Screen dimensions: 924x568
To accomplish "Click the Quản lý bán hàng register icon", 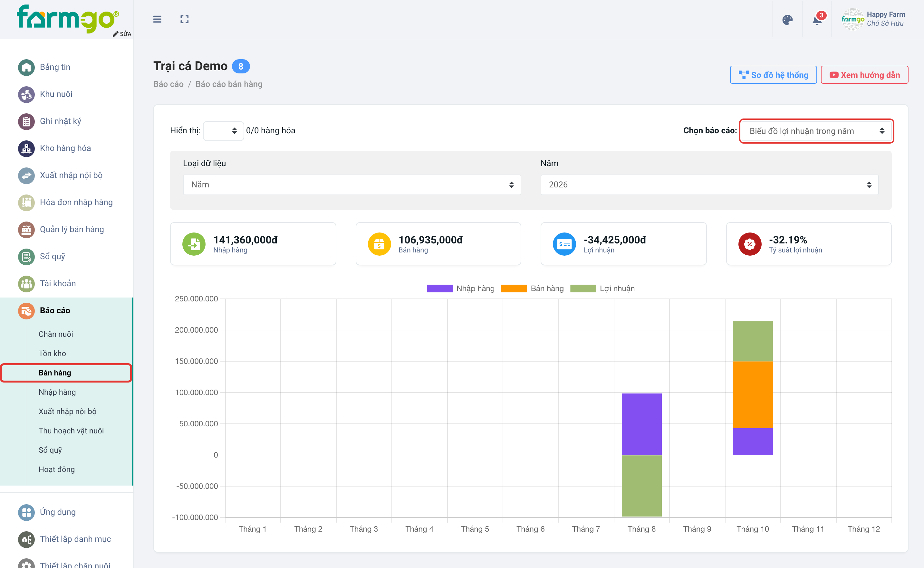I will pyautogui.click(x=26, y=230).
